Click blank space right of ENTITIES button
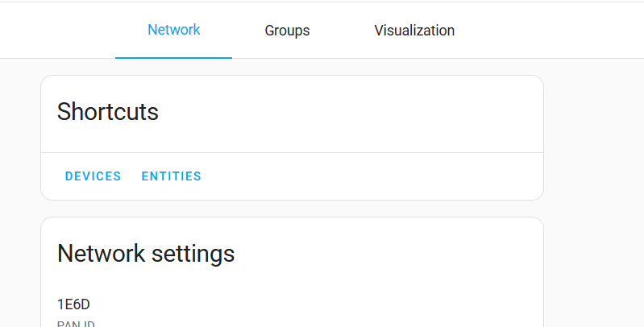644x327 pixels. pyautogui.click(x=363, y=176)
